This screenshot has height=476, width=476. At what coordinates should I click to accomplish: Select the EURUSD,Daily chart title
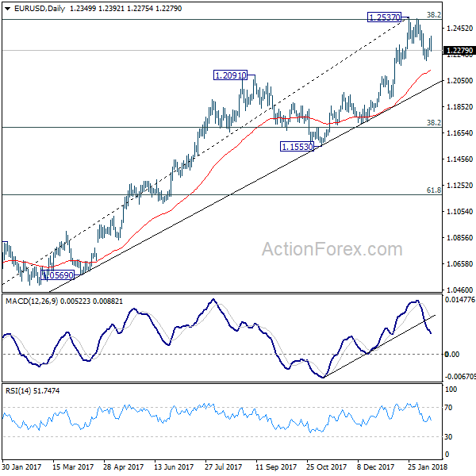coord(40,9)
